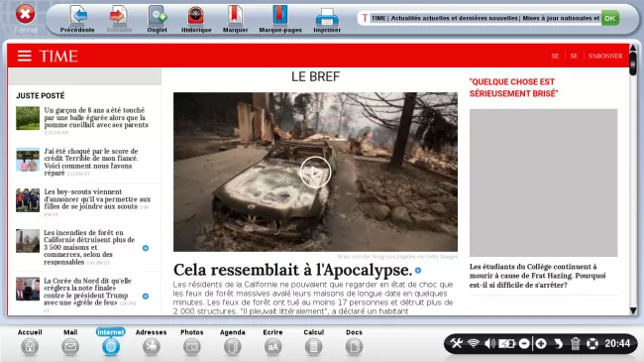Bookmark the page with the Marquer button
644x362 pixels.
coord(235,19)
